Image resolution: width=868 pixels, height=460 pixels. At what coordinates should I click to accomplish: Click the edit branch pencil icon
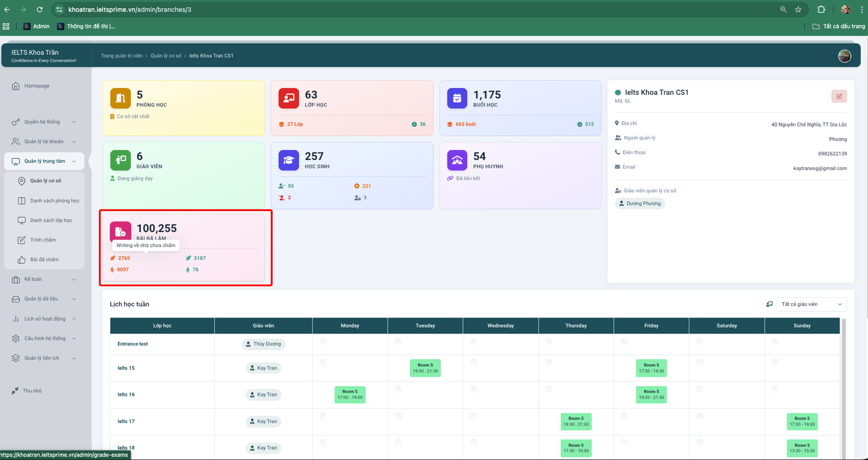coord(839,96)
